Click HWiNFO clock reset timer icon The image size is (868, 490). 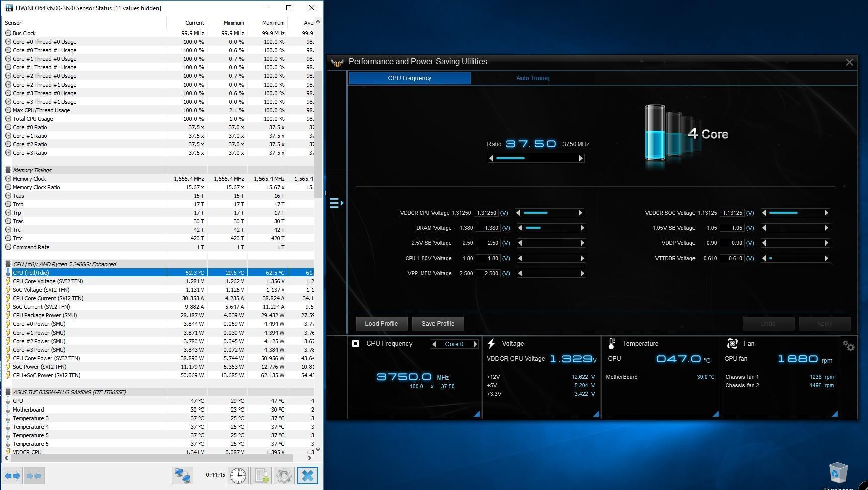coord(238,476)
